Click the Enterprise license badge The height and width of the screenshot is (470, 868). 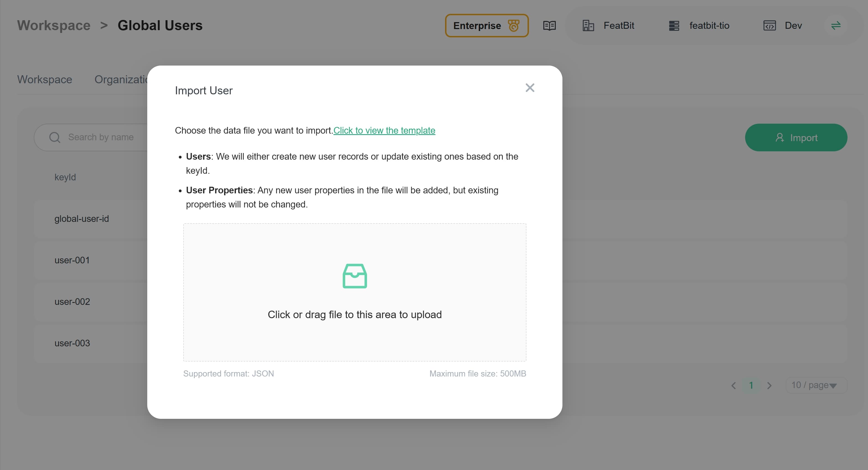(x=486, y=25)
